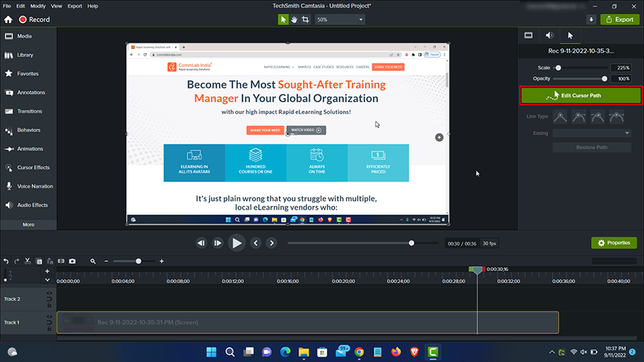This screenshot has height=362, width=644.
Task: Open the Export menu
Action: [74, 6]
